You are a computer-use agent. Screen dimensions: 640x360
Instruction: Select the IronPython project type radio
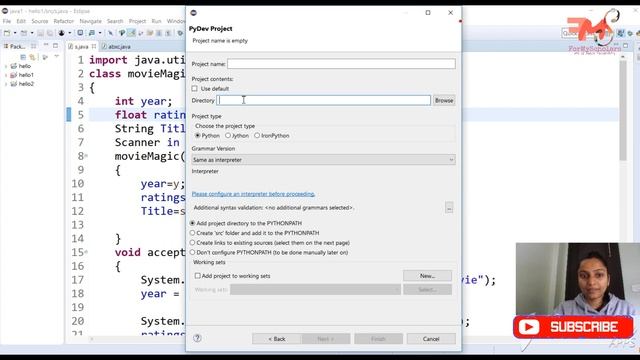point(257,136)
